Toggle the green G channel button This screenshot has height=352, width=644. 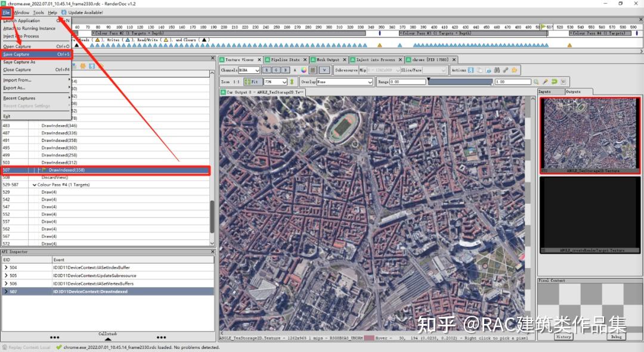[x=276, y=70]
